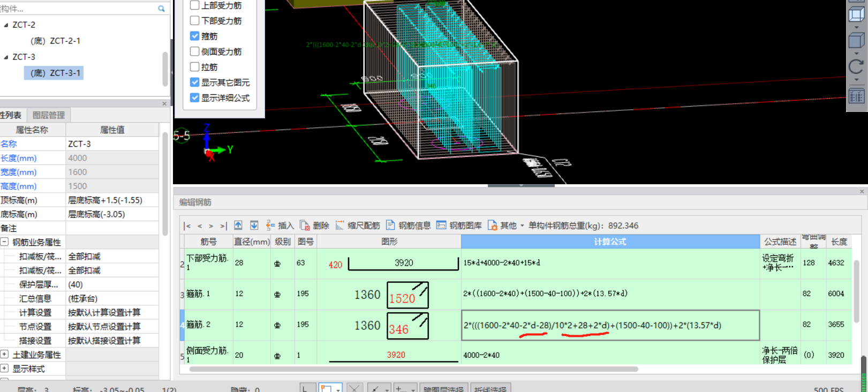The width and height of the screenshot is (868, 392).
Task: Close the component list panel
Action: pos(164,103)
